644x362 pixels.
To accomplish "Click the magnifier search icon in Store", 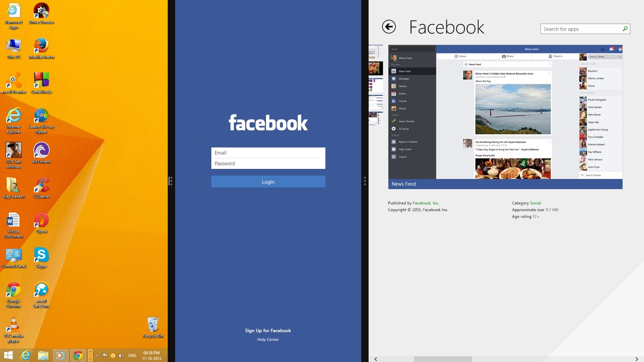I will [x=625, y=29].
